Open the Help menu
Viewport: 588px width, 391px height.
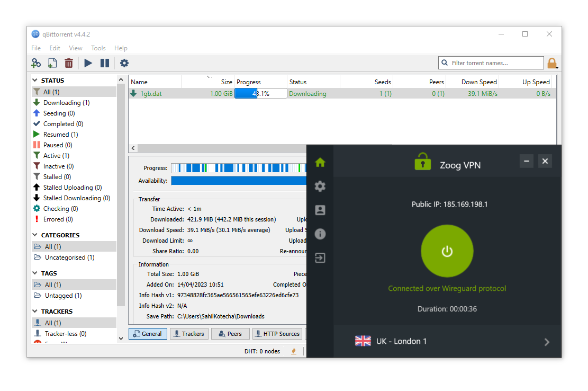click(x=121, y=48)
